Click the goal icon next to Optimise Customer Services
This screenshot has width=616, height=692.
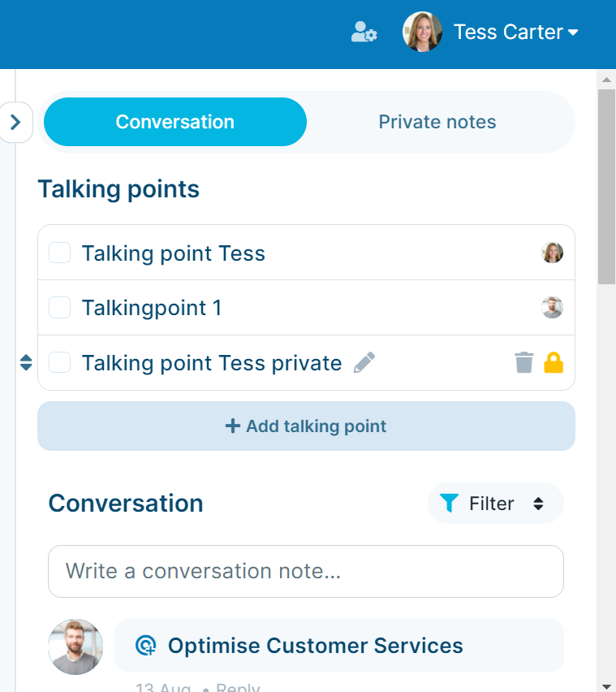pos(145,645)
